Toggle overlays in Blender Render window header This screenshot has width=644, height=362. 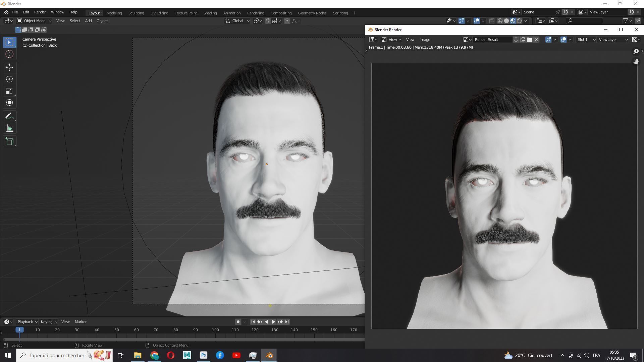tap(563, 40)
